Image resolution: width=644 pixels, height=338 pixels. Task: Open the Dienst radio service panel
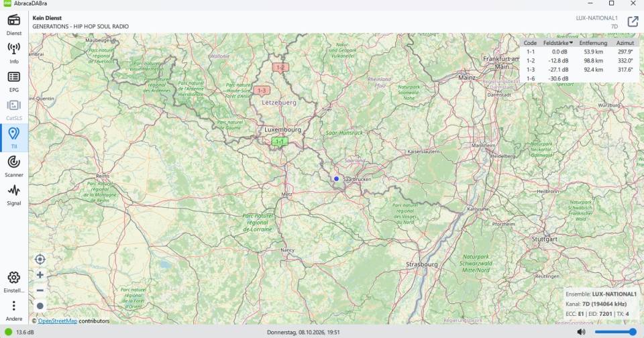coord(14,25)
